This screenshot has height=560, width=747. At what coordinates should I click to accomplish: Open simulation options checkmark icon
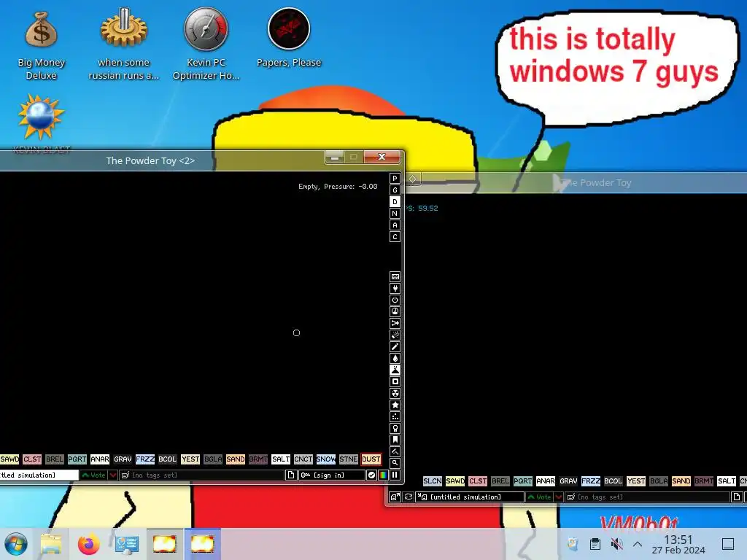[x=371, y=475]
